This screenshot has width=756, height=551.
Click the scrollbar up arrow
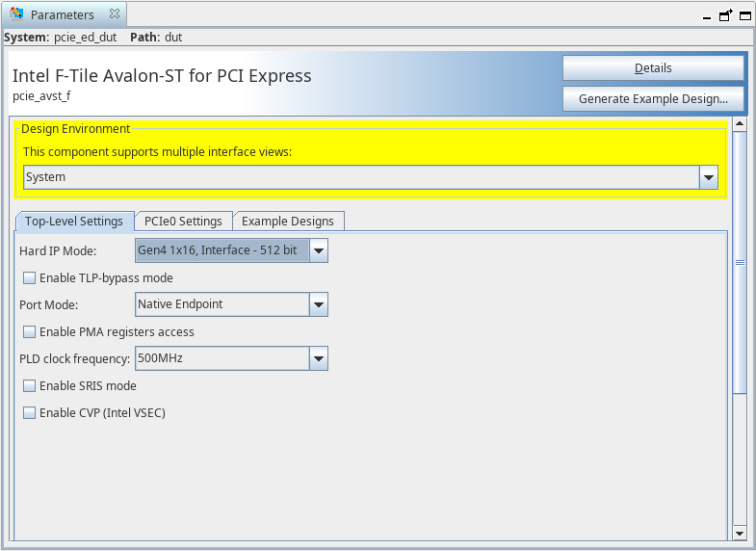740,123
